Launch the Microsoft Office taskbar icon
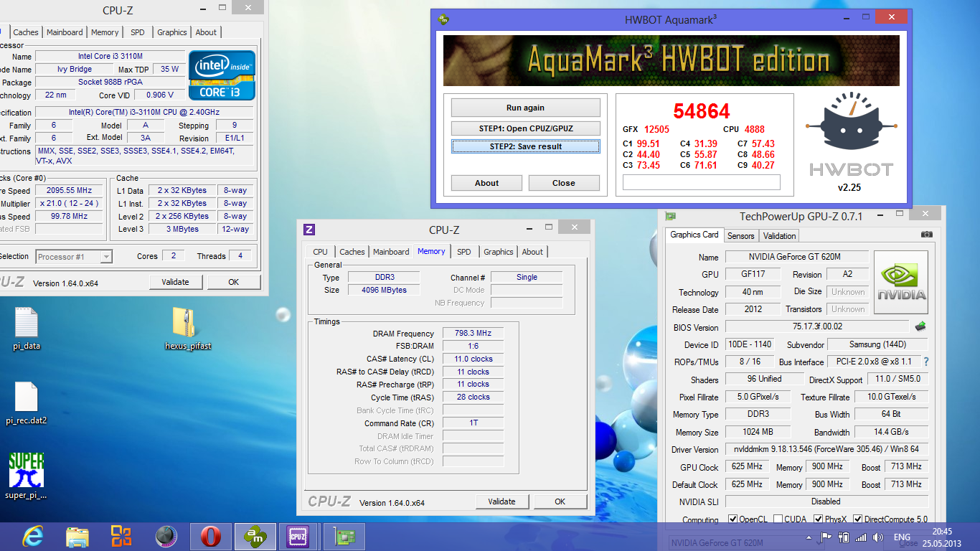This screenshot has height=551, width=980. click(x=121, y=536)
